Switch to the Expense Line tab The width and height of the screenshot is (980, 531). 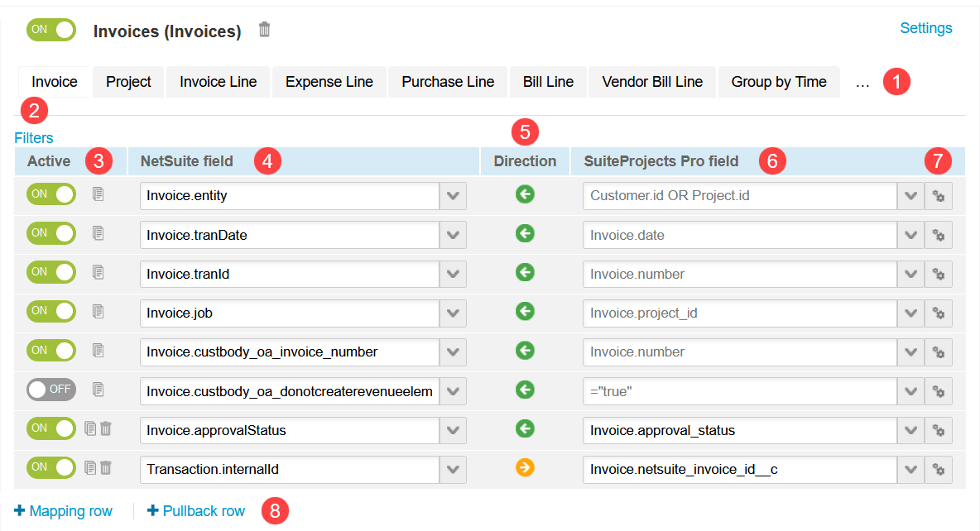(x=329, y=82)
